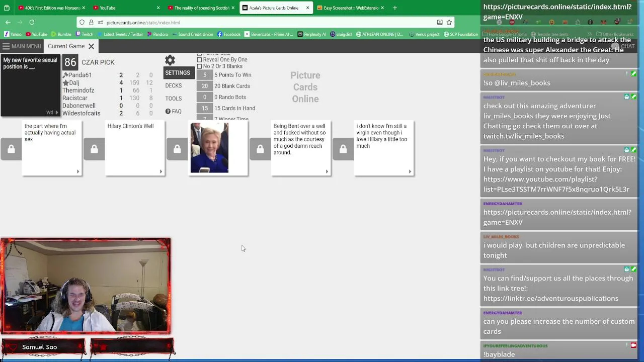Open a new browser tab with plus
644x362 pixels.
(x=394, y=8)
